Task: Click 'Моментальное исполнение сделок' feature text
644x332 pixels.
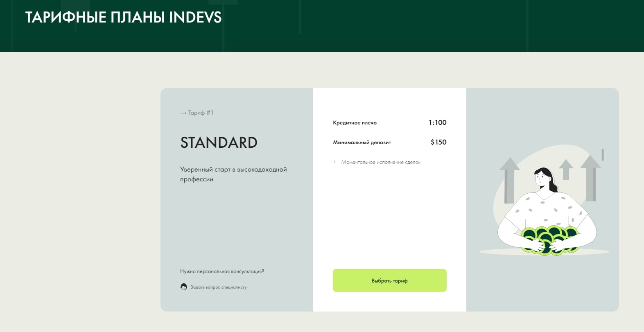Action: point(381,162)
